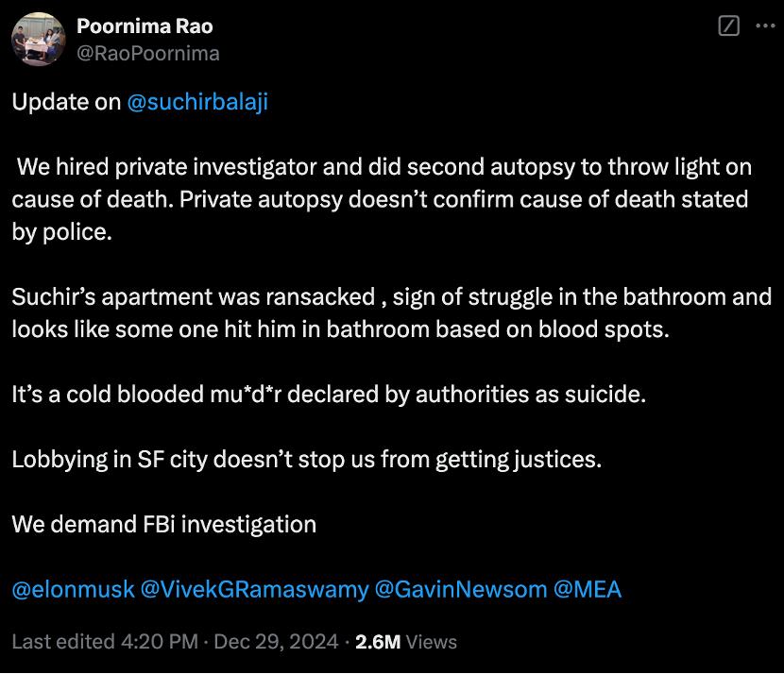Go to the @elonmusk profile mention
The height and width of the screenshot is (674, 784).
[x=72, y=589]
